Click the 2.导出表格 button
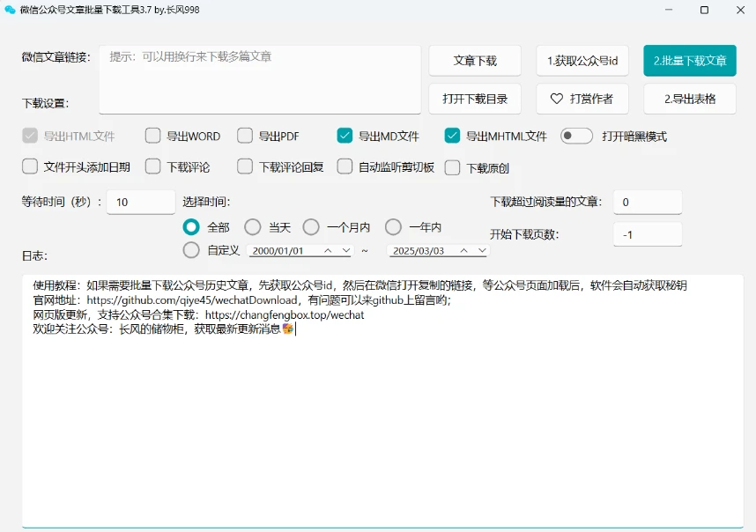 pyautogui.click(x=689, y=99)
